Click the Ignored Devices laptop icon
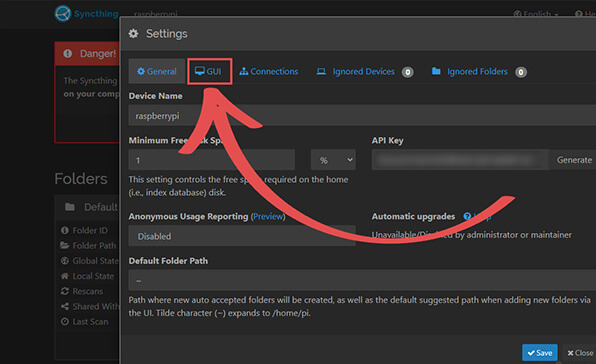Screen dimensions: 596x364 [321, 71]
